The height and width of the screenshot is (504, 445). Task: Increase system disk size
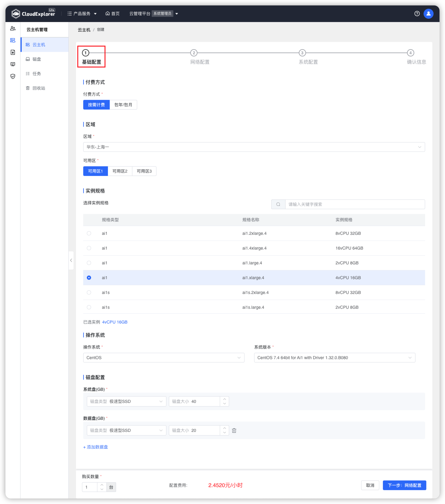pyautogui.click(x=224, y=399)
